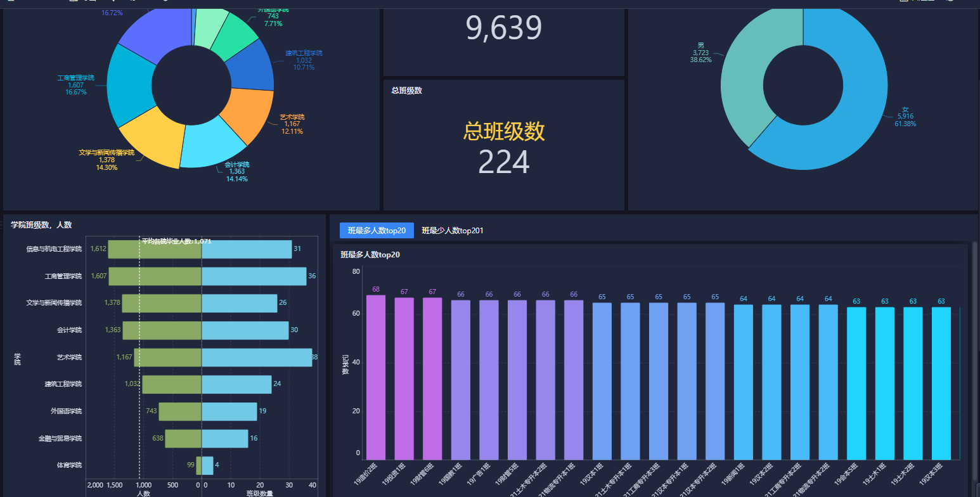Click the 平均各院毕业人数:1,071 reference line label
Screen dimensions: 980x497
tap(176, 242)
